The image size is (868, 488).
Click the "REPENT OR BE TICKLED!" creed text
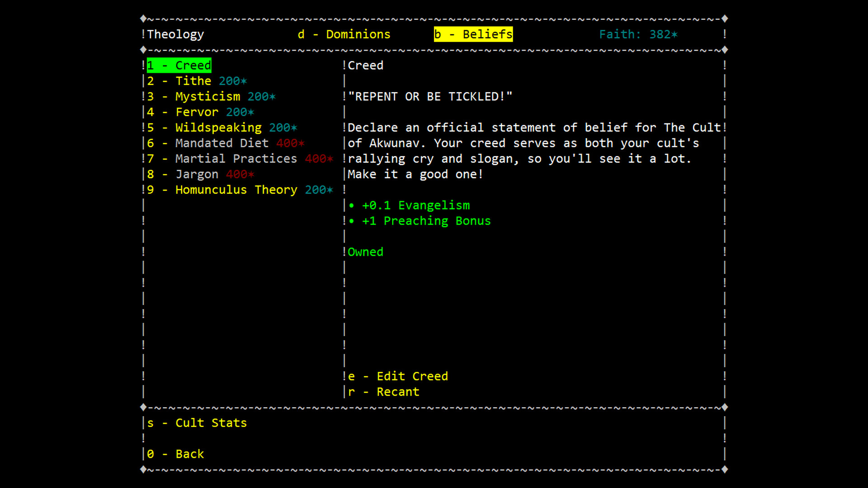coord(430,97)
